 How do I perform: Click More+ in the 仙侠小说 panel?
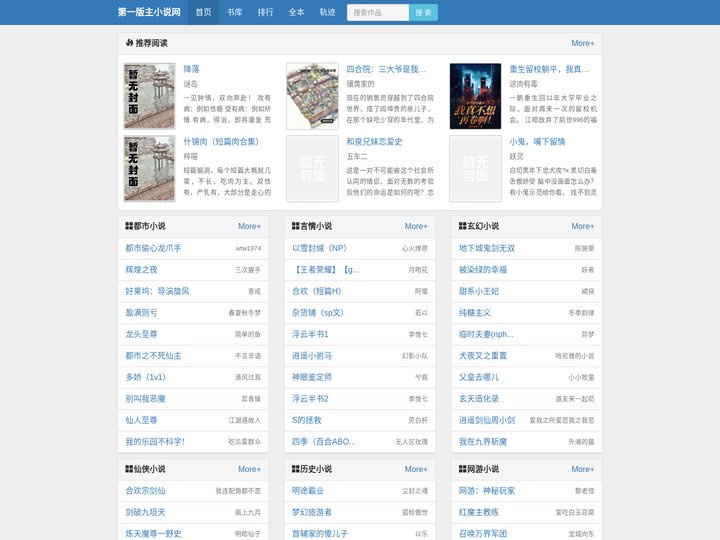[x=249, y=469]
